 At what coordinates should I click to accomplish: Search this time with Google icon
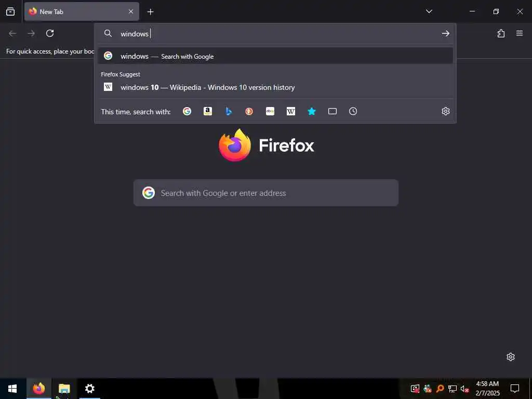187,111
